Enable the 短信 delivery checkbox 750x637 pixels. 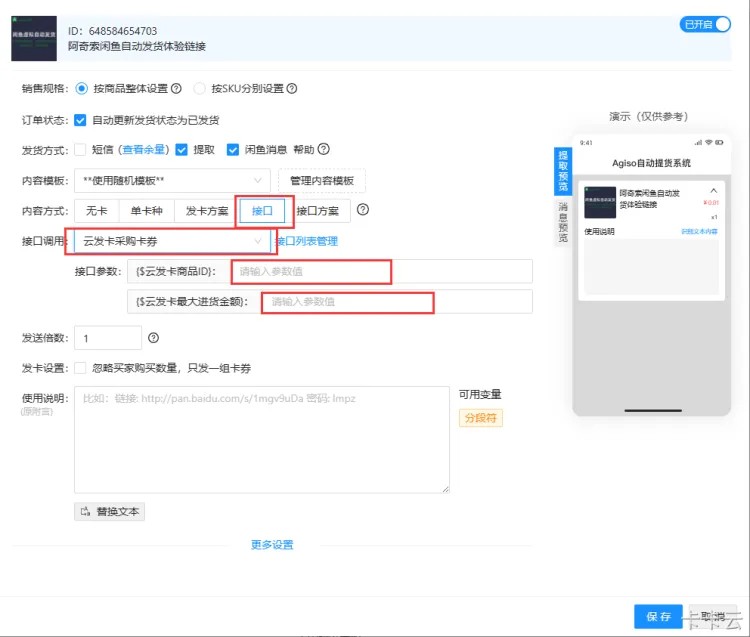click(80, 150)
